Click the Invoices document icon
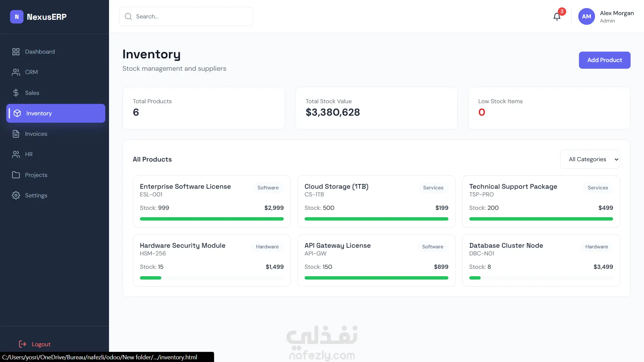This screenshot has height=362, width=644. pos(16,134)
